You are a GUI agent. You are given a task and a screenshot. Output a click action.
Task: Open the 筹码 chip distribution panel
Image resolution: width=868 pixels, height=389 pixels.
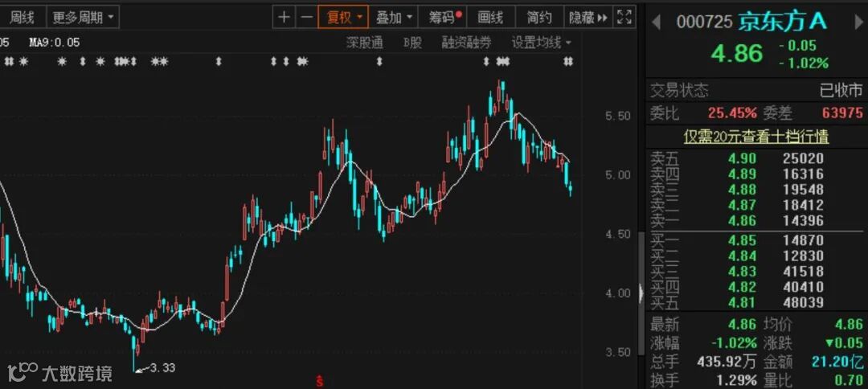pyautogui.click(x=445, y=17)
